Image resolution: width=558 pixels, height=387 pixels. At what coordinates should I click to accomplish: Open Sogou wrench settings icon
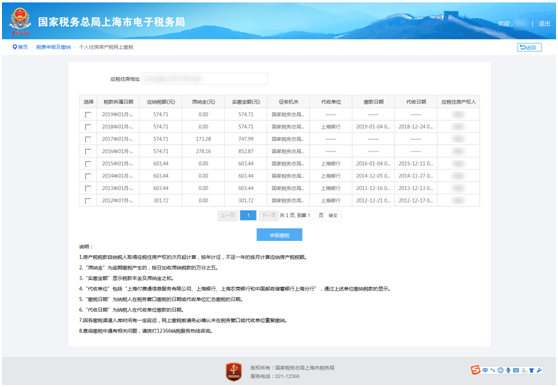(x=539, y=370)
